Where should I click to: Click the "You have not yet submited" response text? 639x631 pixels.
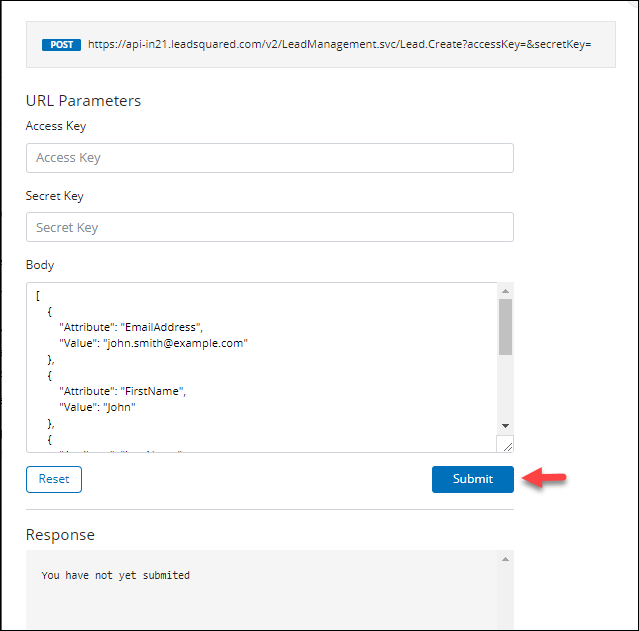click(x=115, y=575)
